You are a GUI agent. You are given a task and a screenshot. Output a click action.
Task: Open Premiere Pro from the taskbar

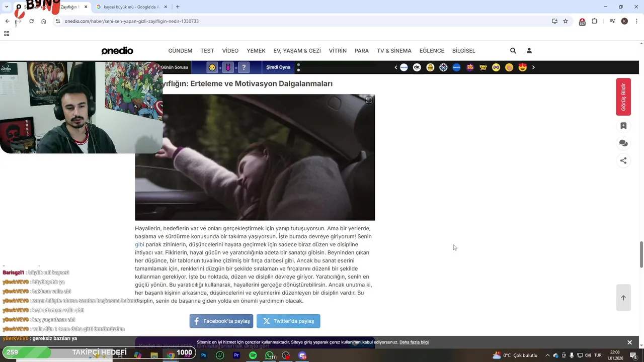236,355
